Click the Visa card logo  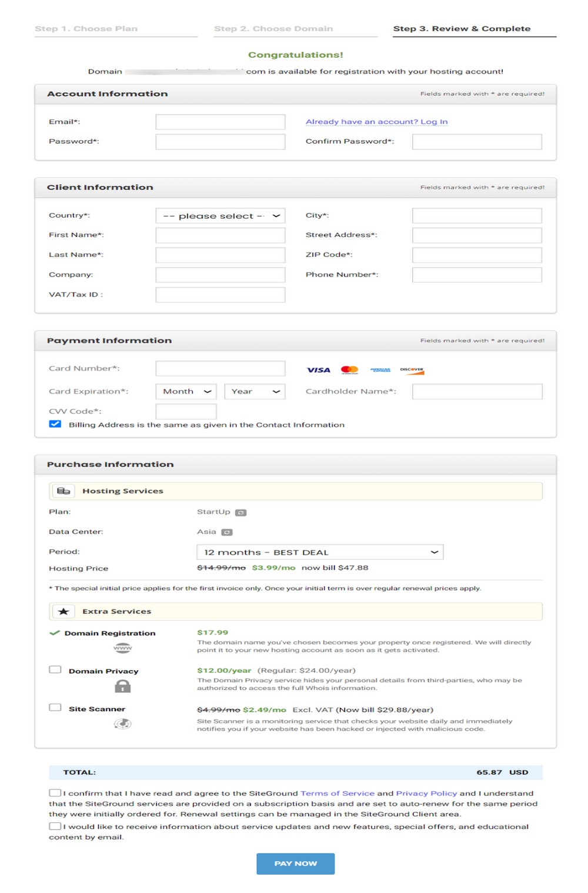(319, 370)
